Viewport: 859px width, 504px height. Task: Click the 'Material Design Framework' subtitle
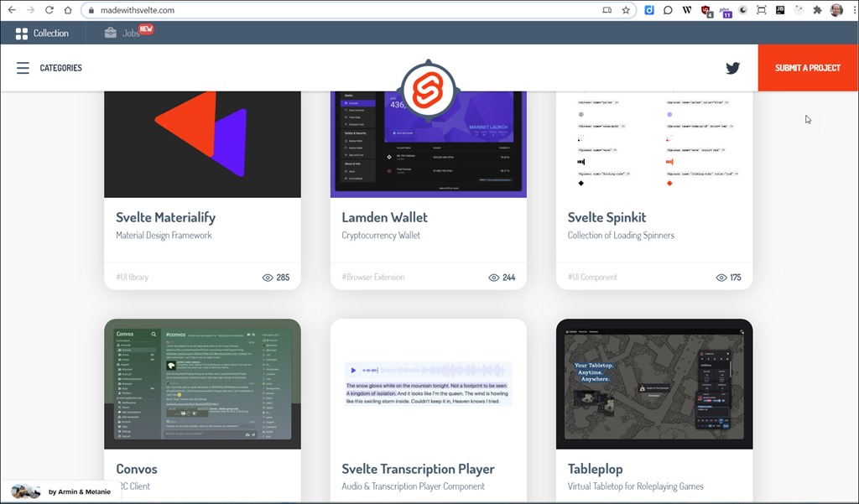(x=164, y=236)
